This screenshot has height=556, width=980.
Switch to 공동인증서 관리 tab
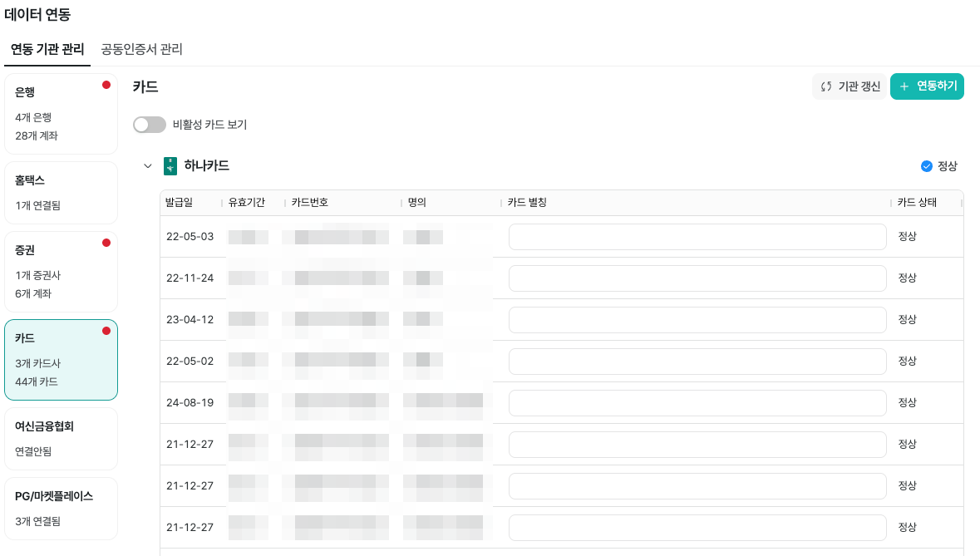pos(141,49)
